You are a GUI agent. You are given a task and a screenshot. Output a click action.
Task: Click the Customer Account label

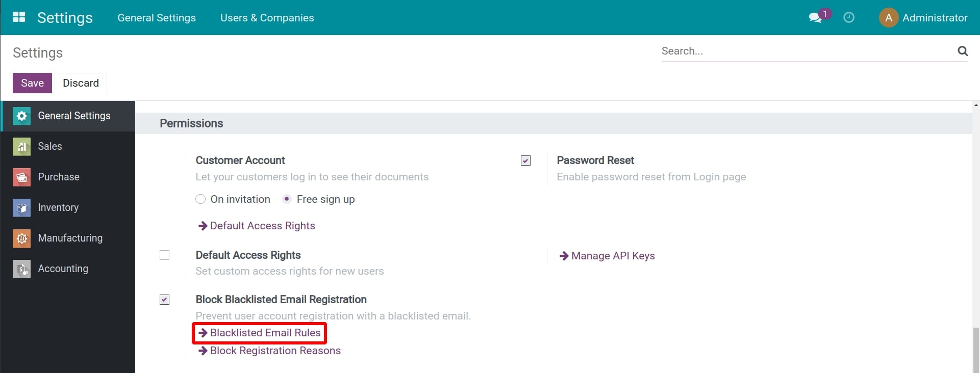click(x=240, y=161)
